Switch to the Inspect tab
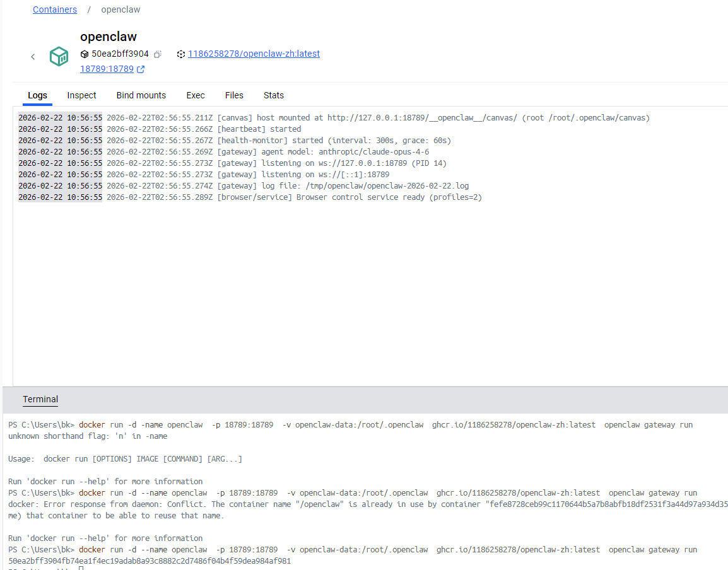The width and height of the screenshot is (728, 570). (82, 95)
